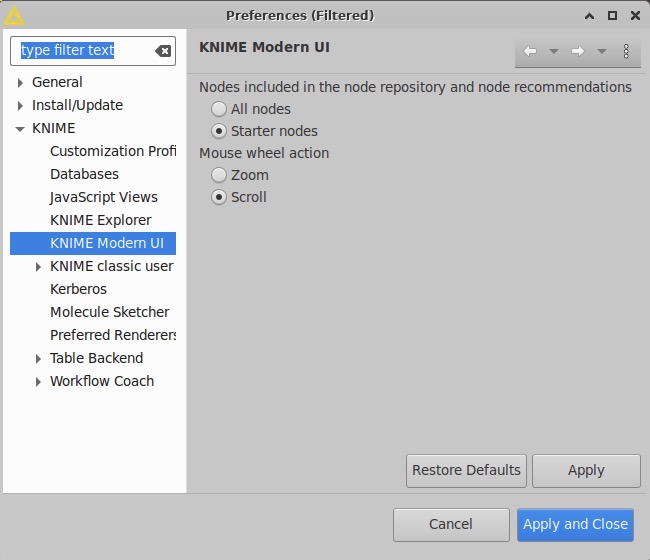
Task: Expand the Table Backend node
Action: (x=38, y=359)
